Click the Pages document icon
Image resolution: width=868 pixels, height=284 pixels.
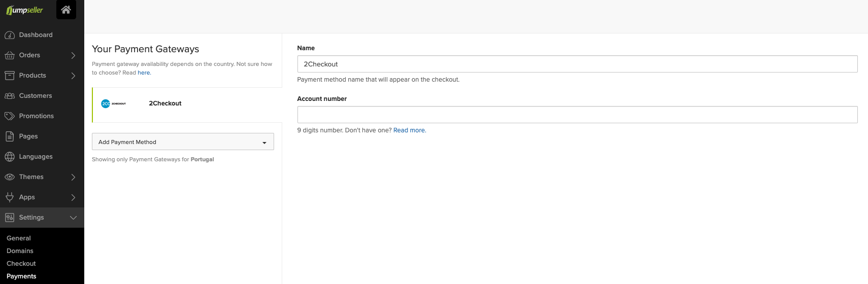[x=10, y=136]
